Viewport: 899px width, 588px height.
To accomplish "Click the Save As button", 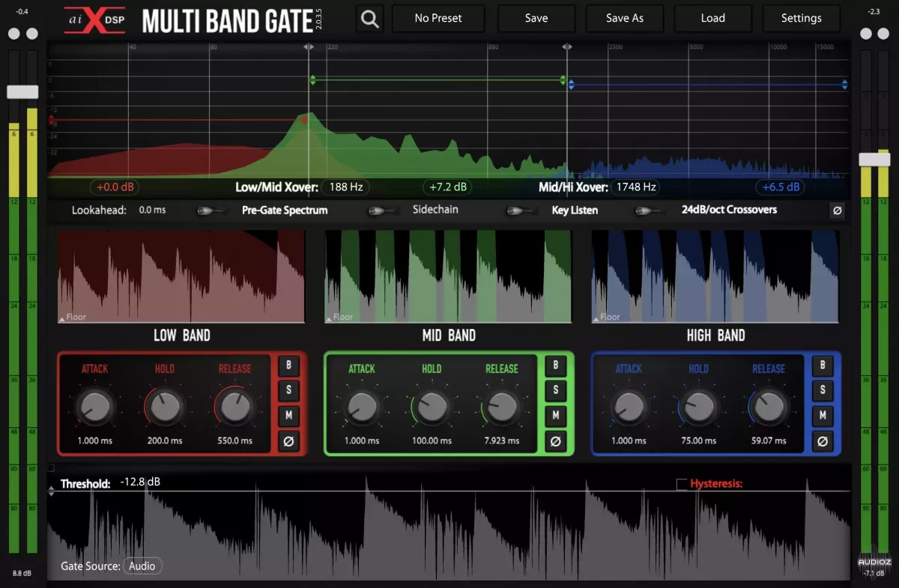I will 625,18.
